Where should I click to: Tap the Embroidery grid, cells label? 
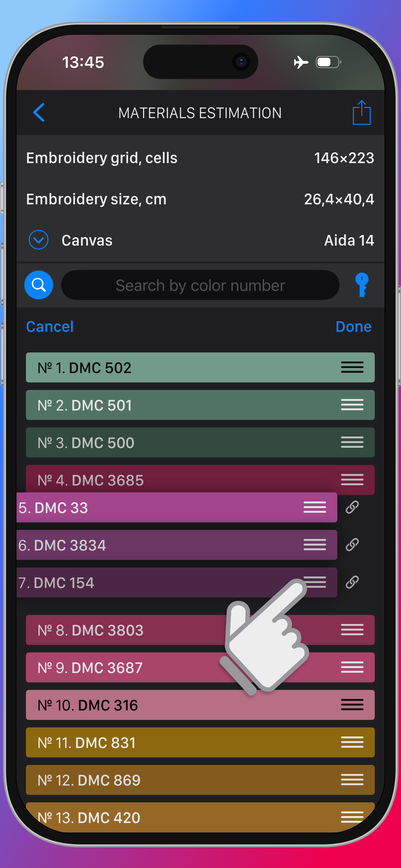102,158
